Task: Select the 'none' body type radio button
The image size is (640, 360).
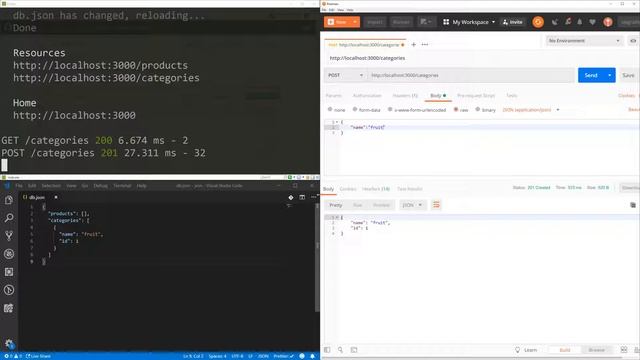Action: pos(330,109)
